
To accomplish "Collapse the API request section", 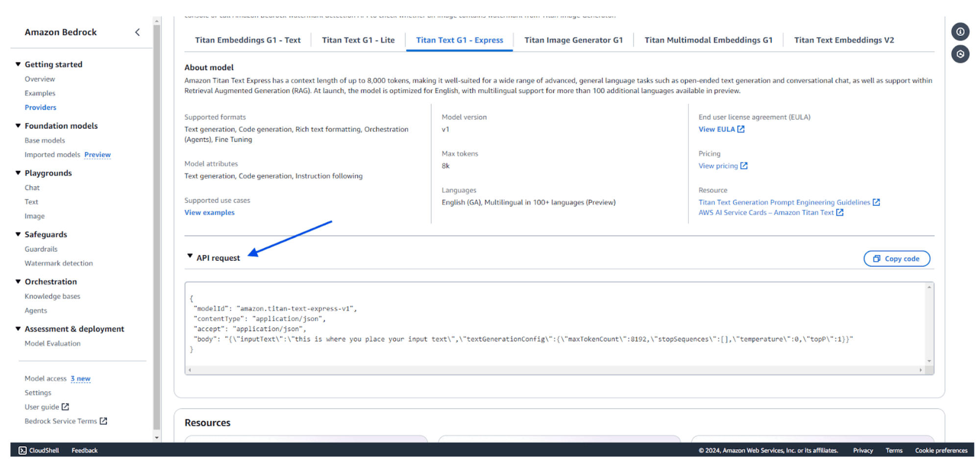I will tap(190, 256).
